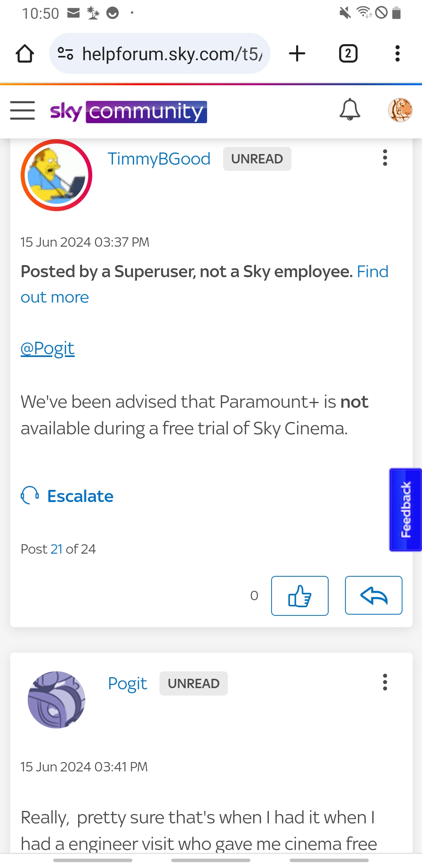Open options menu on Pogit's post
422x868 pixels.
385,683
